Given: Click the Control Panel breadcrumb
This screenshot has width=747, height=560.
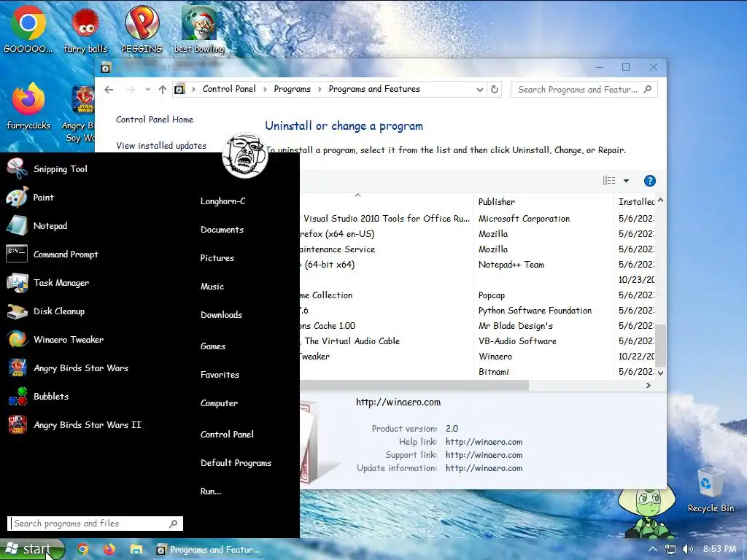Looking at the screenshot, I should [x=229, y=89].
